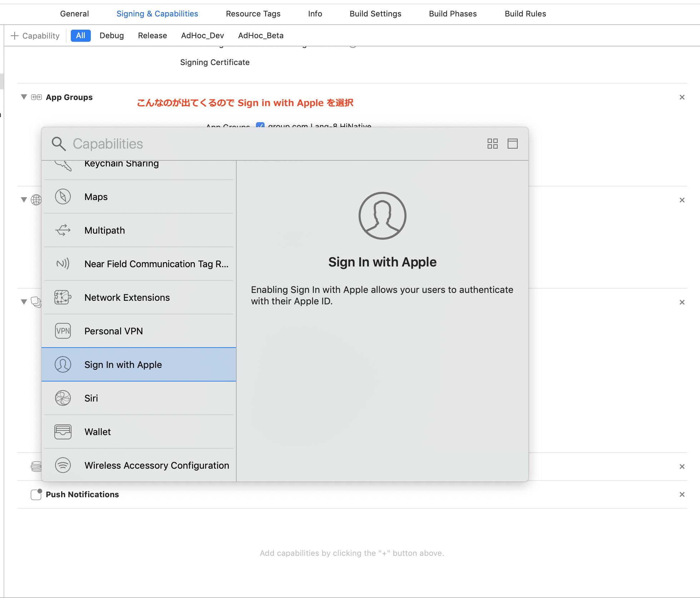This screenshot has height=598, width=700.
Task: Select the Multipath arrows icon
Action: [x=63, y=230]
